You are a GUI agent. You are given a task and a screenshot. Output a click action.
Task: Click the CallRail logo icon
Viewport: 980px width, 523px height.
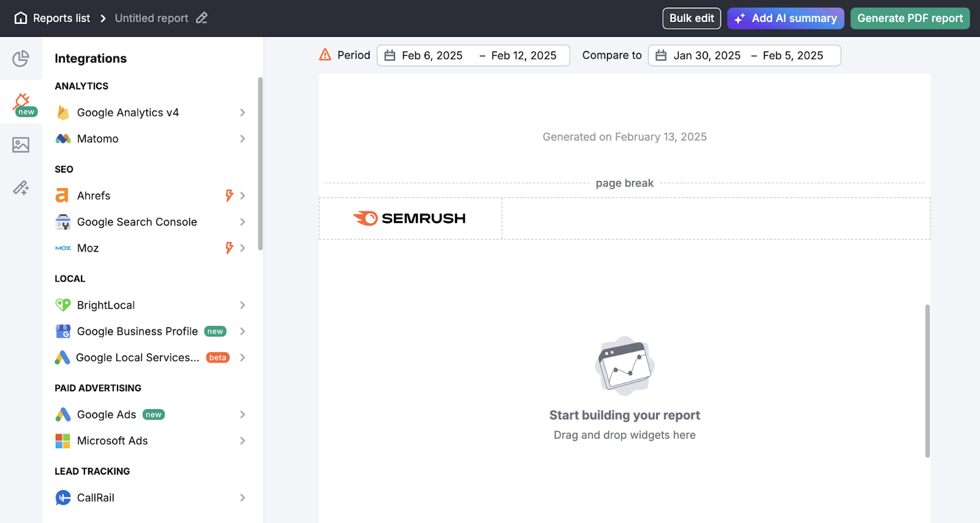pos(63,498)
